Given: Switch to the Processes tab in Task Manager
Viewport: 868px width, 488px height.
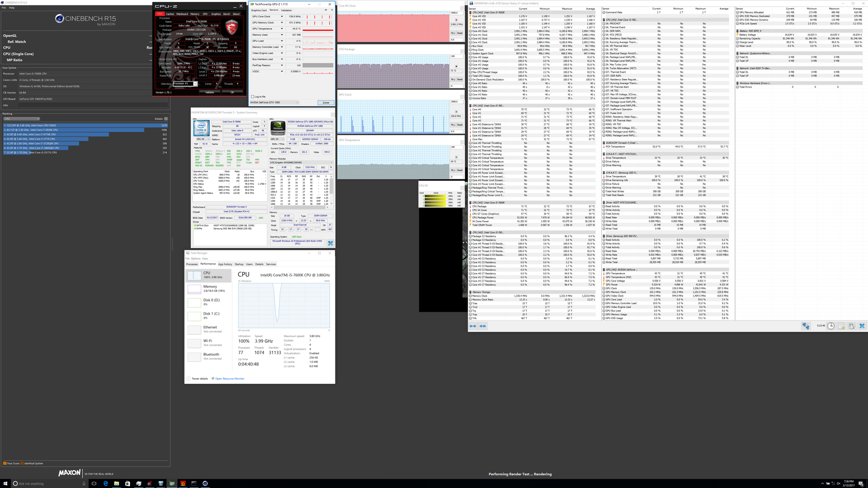Looking at the screenshot, I should pos(192,264).
